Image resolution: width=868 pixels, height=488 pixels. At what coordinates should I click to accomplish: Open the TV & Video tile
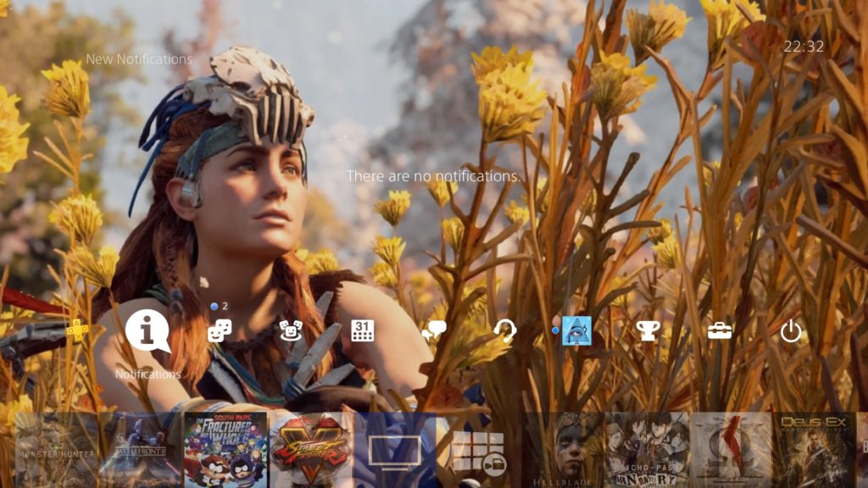(395, 450)
